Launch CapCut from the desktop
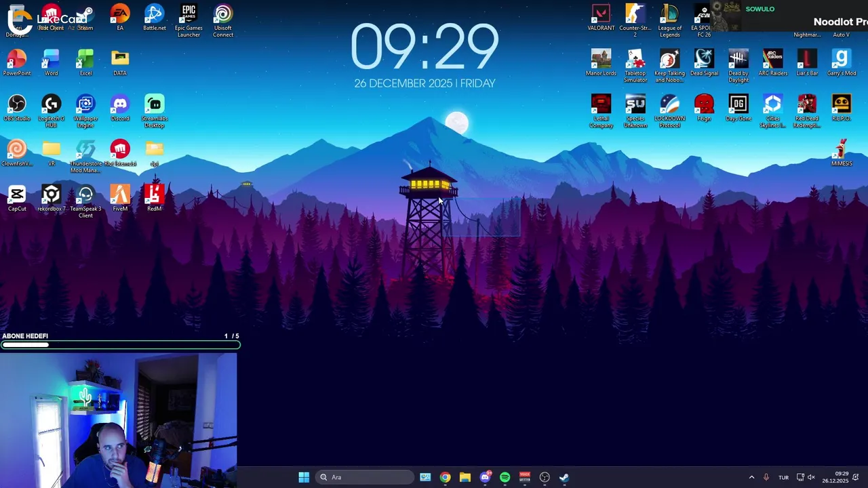 coord(17,199)
